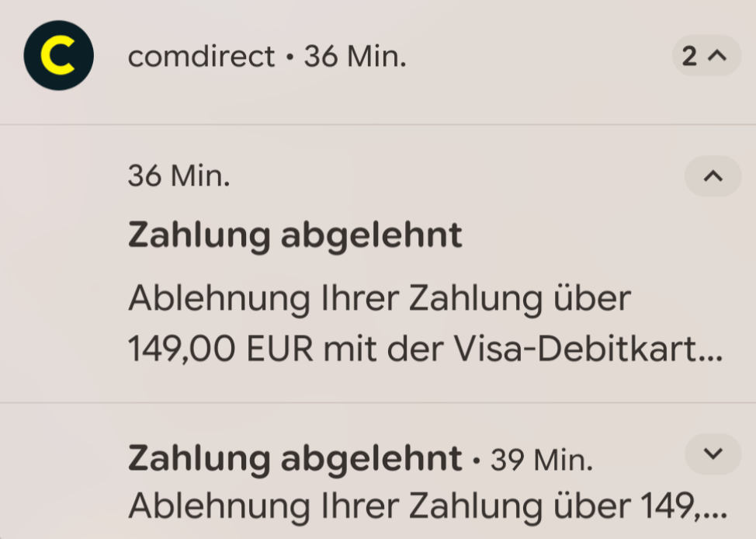Open second Zahlung abgelehnt notification title
This screenshot has width=756, height=539.
295,458
